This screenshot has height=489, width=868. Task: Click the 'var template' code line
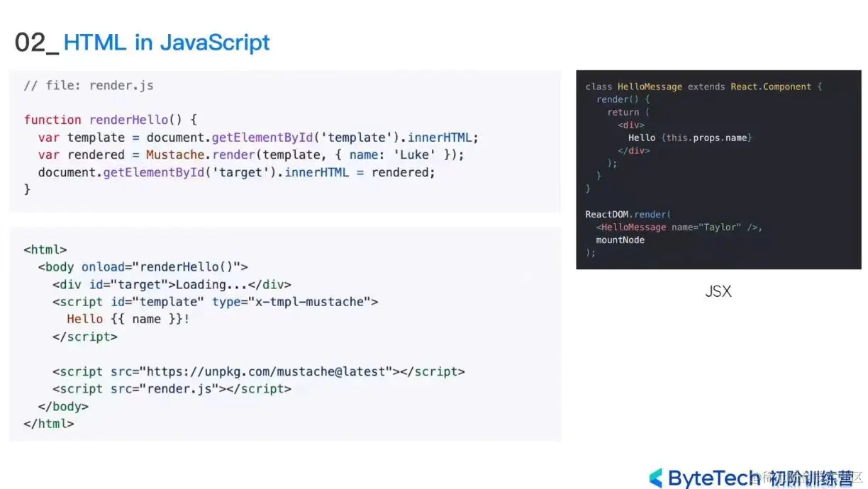(259, 137)
